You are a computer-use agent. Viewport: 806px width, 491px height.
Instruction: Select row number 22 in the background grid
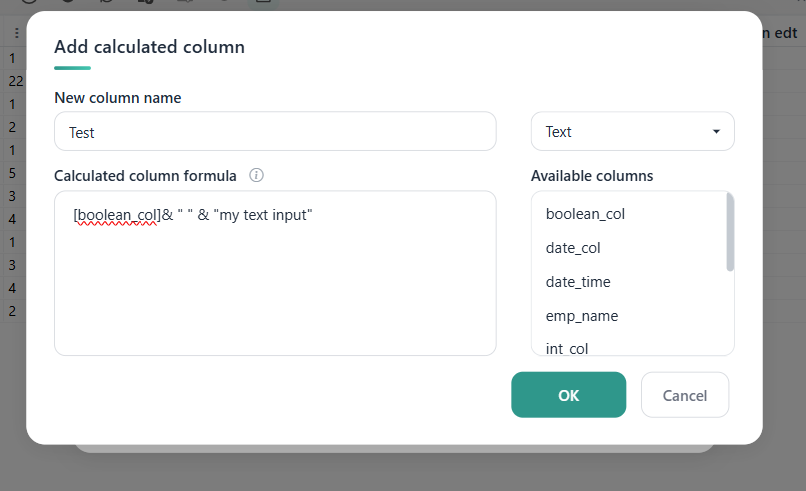15,81
